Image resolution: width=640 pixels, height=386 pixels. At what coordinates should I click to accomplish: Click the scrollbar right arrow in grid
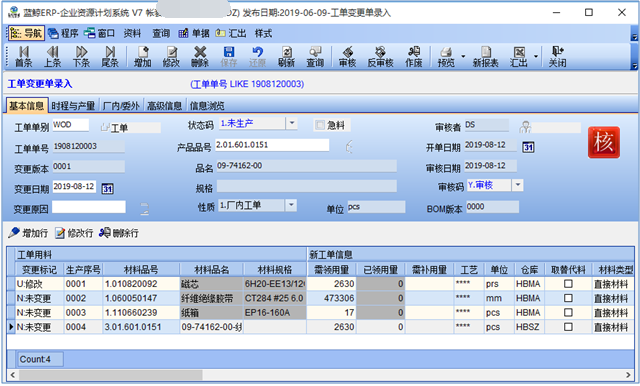click(628, 375)
